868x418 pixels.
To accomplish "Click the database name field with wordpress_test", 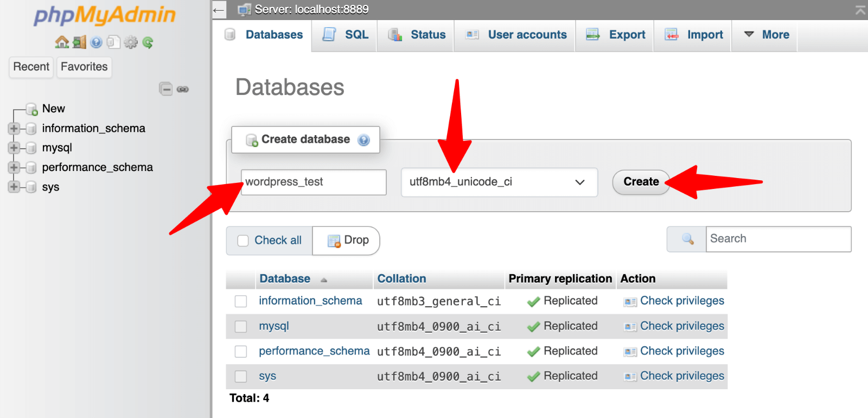I will coord(314,182).
